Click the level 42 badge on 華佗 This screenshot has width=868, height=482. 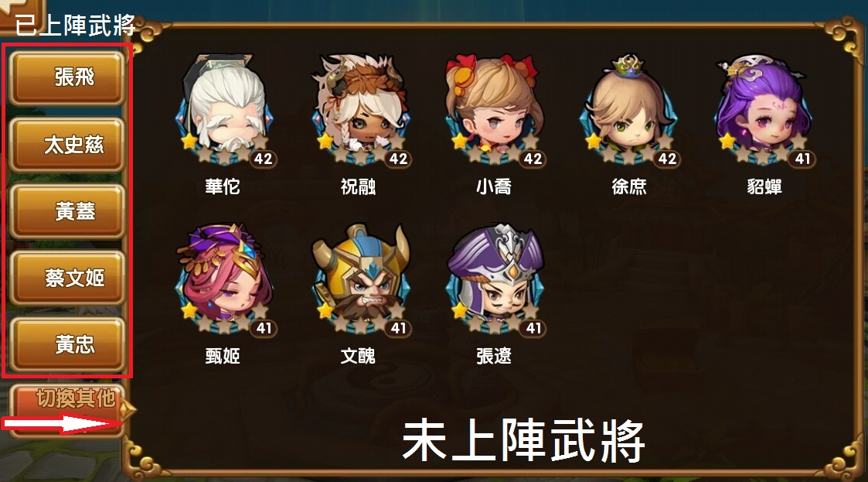[263, 159]
